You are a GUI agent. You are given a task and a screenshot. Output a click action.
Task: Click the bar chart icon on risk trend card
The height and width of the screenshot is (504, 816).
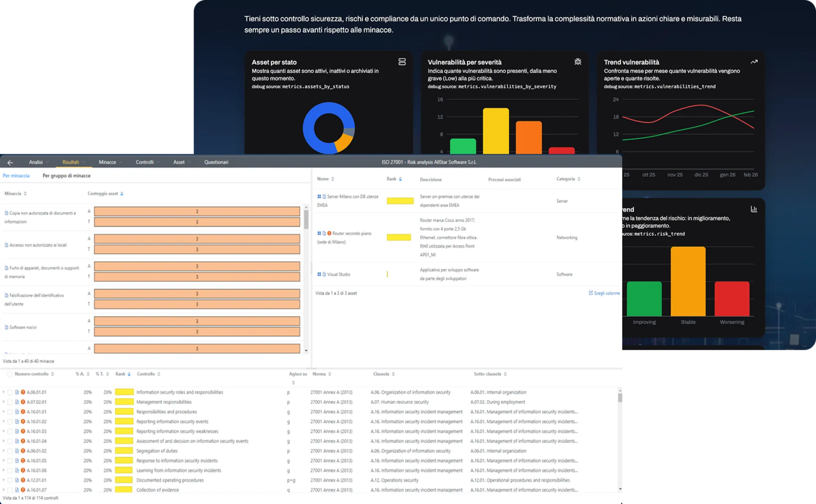click(754, 209)
